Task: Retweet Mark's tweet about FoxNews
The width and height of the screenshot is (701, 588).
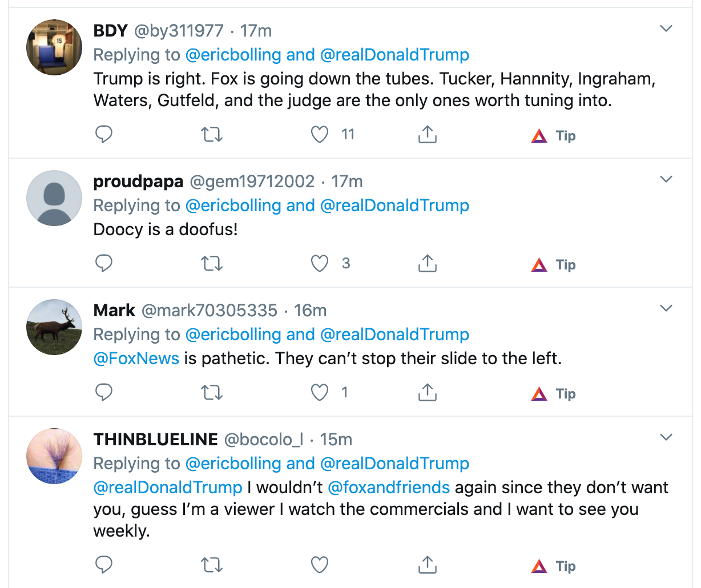Action: (212, 393)
